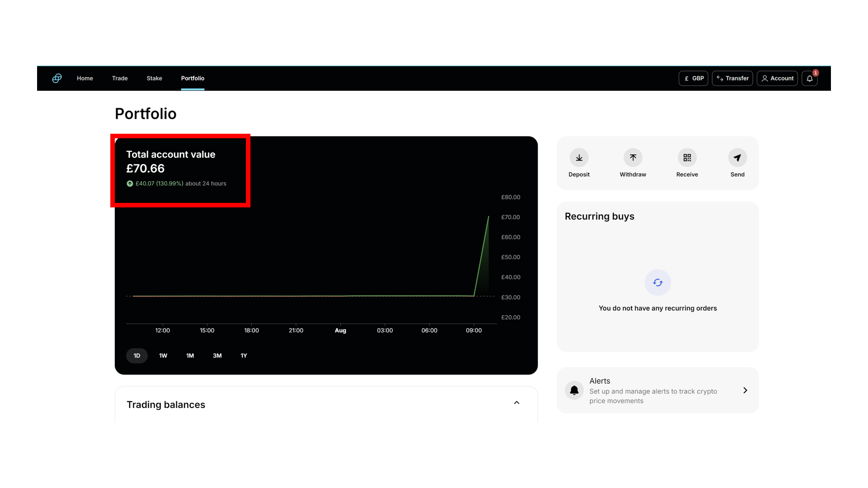Collapse the Trading balances section
The image size is (868, 488).
coord(517,403)
